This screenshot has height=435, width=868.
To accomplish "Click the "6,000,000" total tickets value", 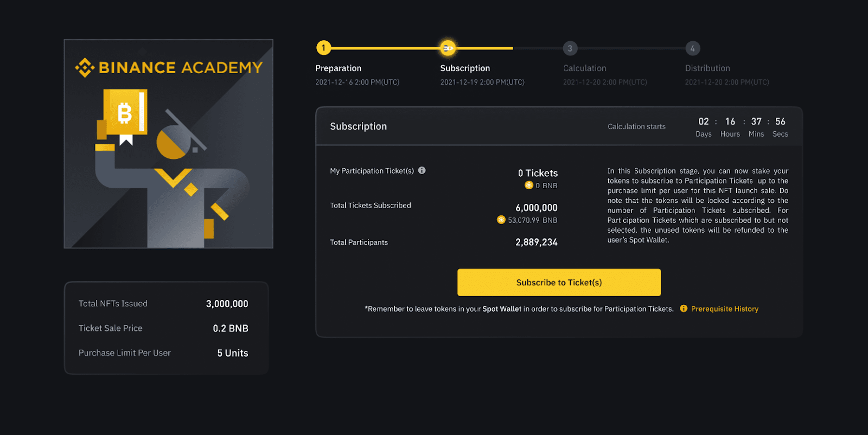I will pos(537,208).
